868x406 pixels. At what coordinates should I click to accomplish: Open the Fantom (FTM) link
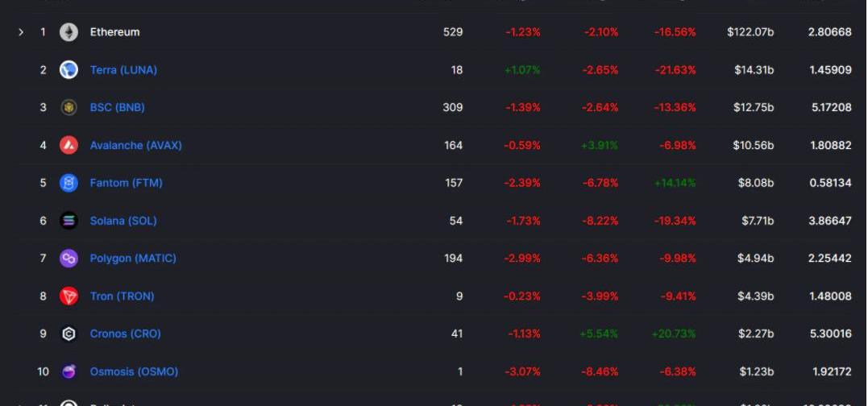pyautogui.click(x=127, y=183)
